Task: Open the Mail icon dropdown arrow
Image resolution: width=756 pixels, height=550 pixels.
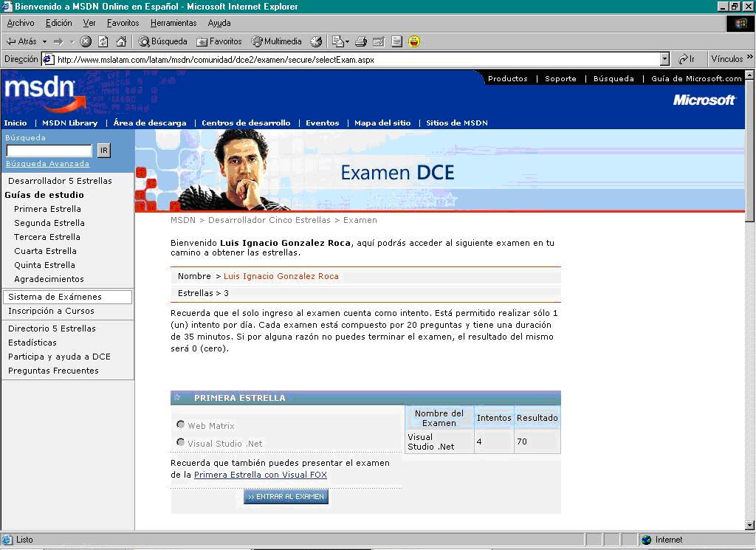Action: pos(347,41)
